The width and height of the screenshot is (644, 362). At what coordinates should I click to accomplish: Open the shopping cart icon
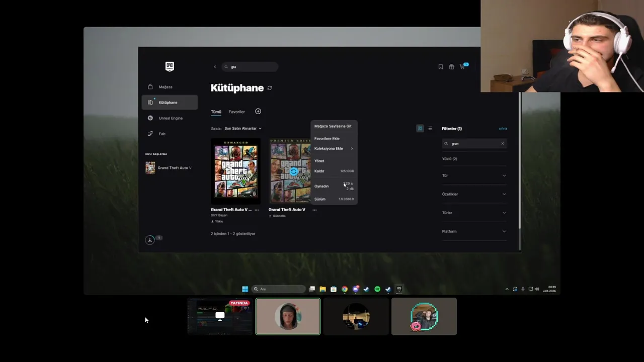click(x=462, y=66)
